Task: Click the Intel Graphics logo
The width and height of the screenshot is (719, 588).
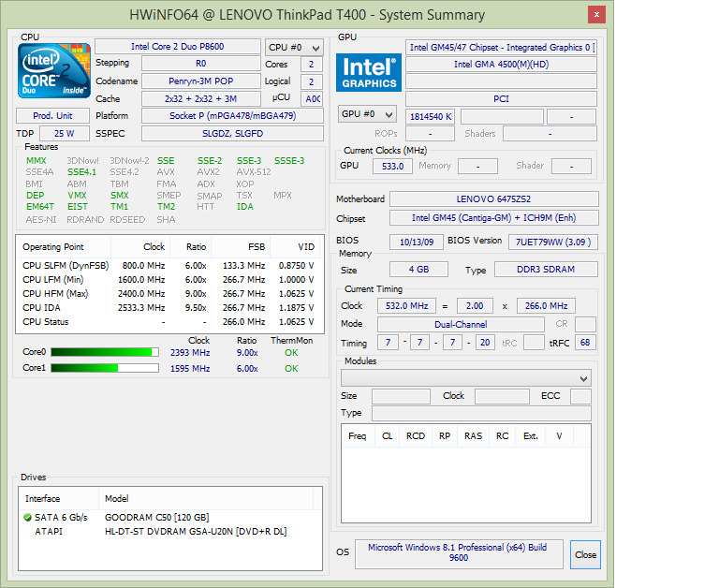Action: (369, 72)
